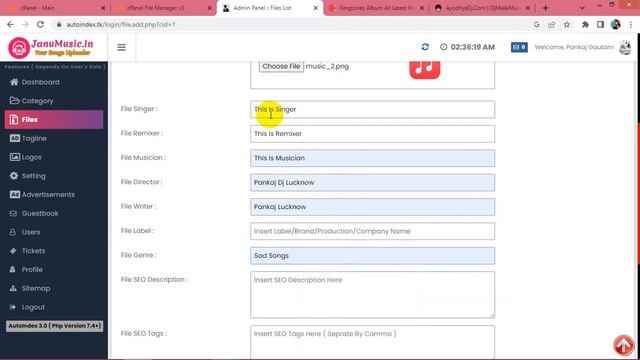The height and width of the screenshot is (360, 640).
Task: Open the tab search chevron dropdown
Action: (x=582, y=8)
